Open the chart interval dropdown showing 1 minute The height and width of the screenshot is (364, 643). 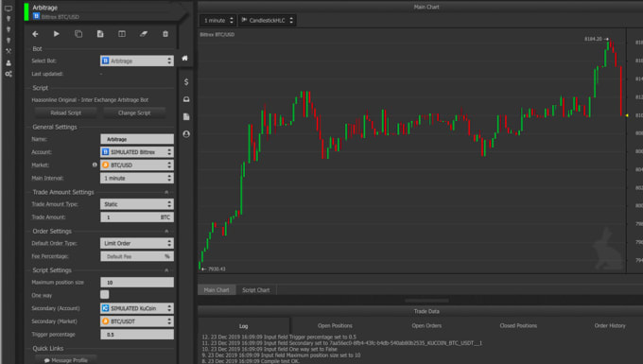click(218, 20)
